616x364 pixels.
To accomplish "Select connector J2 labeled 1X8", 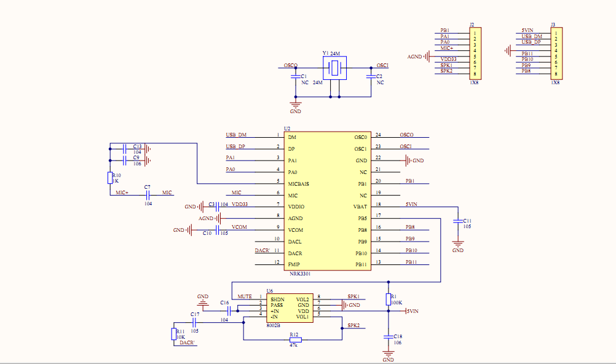I will tap(476, 52).
